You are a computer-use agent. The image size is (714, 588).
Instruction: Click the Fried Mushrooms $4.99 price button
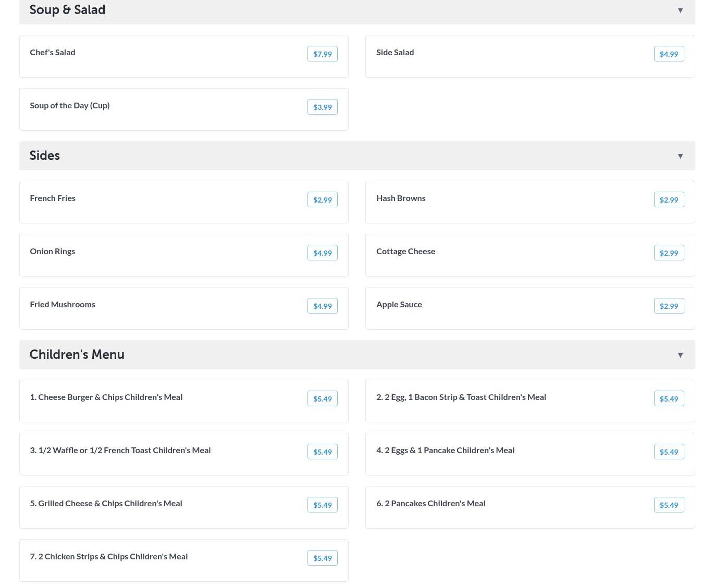pos(322,306)
